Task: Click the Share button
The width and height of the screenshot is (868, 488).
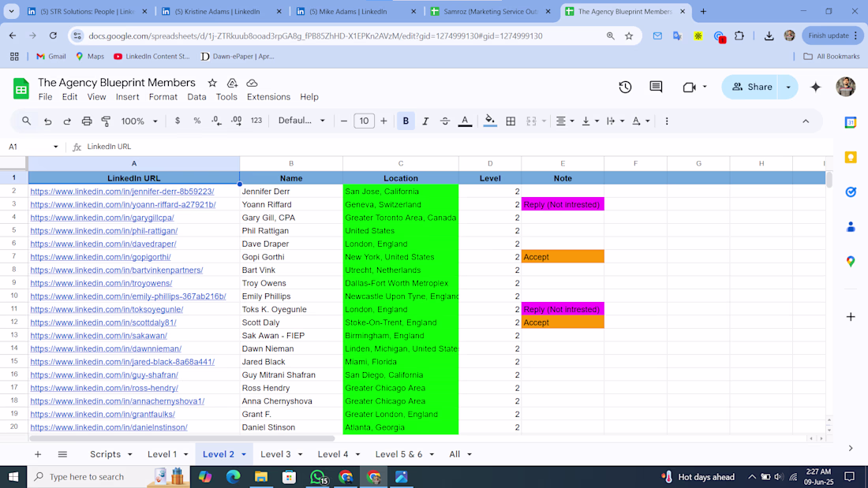Action: pyautogui.click(x=751, y=87)
